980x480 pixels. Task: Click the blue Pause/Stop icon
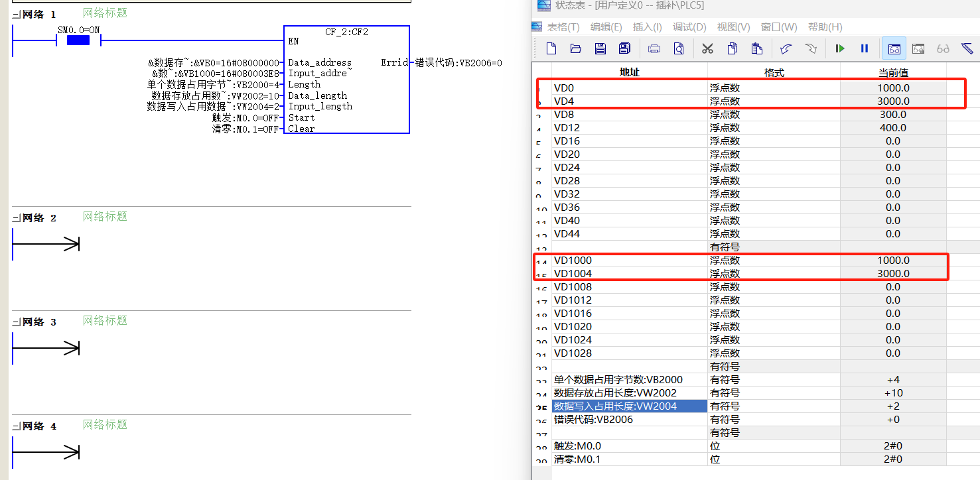865,48
